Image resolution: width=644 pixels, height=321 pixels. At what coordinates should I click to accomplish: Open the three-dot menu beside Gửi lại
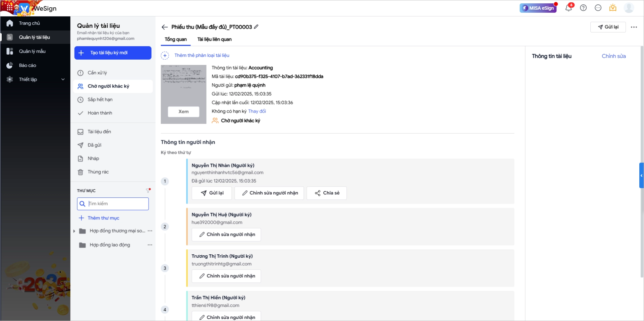tap(634, 27)
